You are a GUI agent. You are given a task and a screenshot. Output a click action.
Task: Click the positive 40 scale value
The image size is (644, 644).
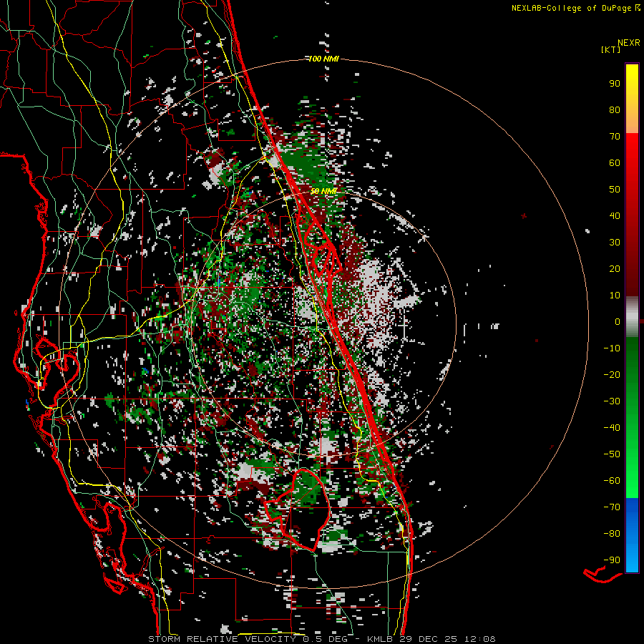[x=615, y=215]
